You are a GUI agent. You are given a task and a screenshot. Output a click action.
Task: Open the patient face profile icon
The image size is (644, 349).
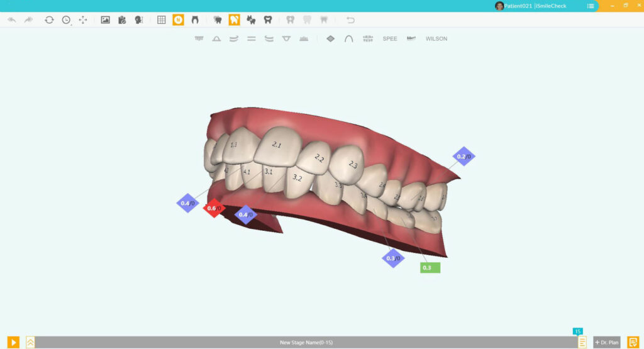point(139,19)
